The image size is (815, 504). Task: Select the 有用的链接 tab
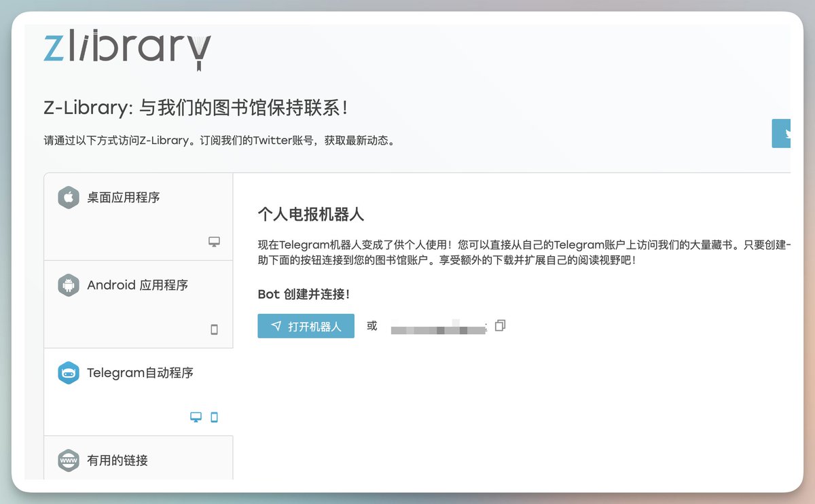[139, 458]
